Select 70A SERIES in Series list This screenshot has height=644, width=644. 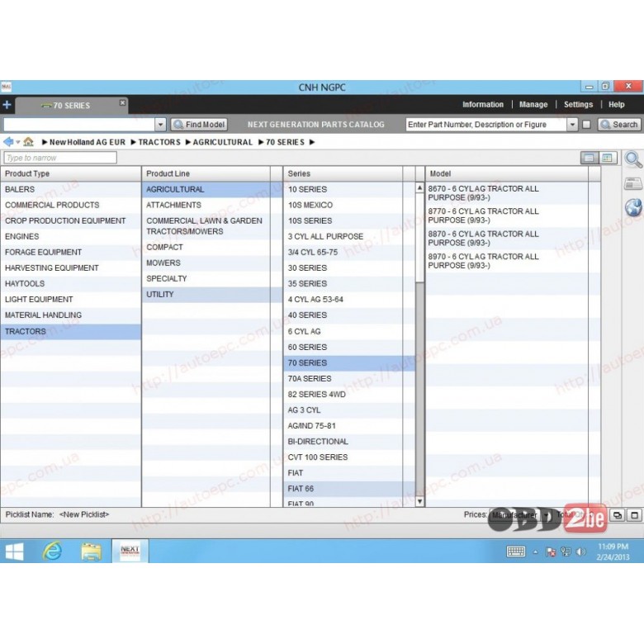point(349,379)
